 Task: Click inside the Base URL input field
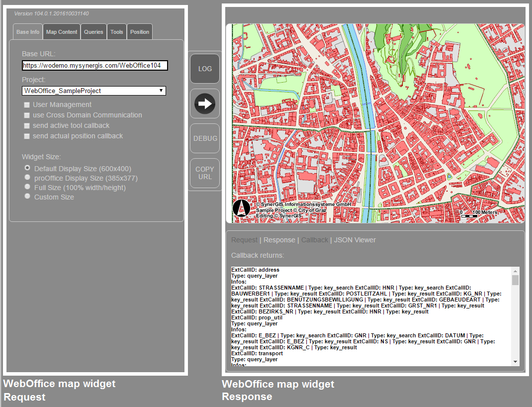coord(94,65)
